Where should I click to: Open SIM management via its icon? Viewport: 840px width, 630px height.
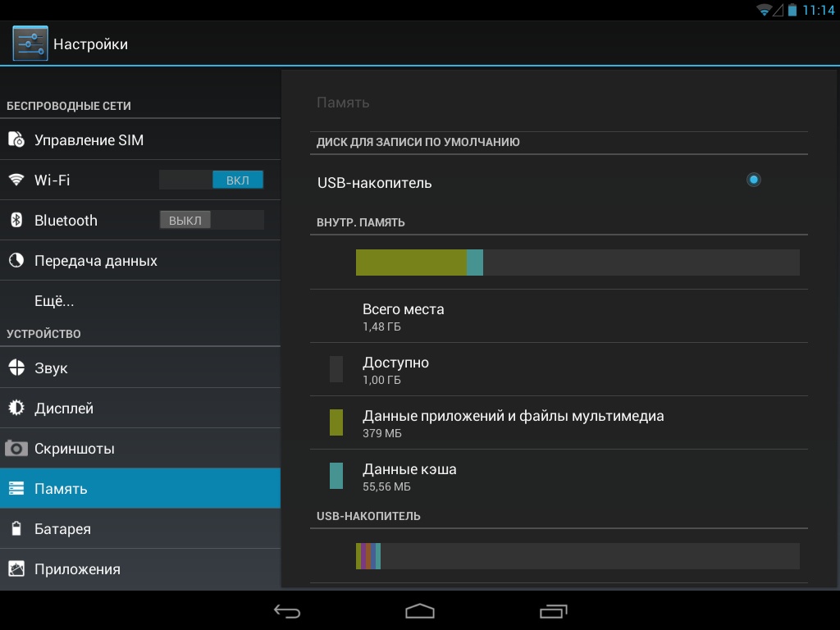click(16, 140)
